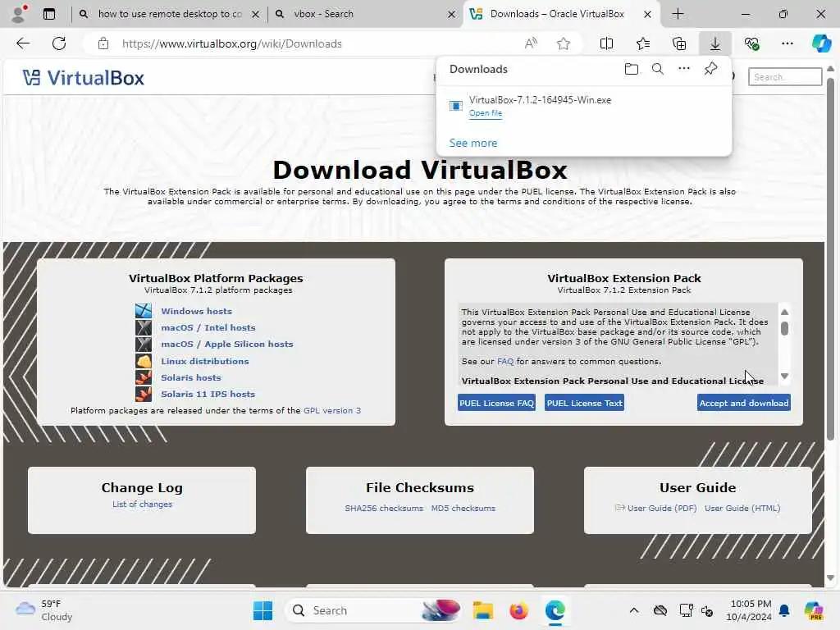Open Read aloud icon in address bar

pyautogui.click(x=531, y=43)
